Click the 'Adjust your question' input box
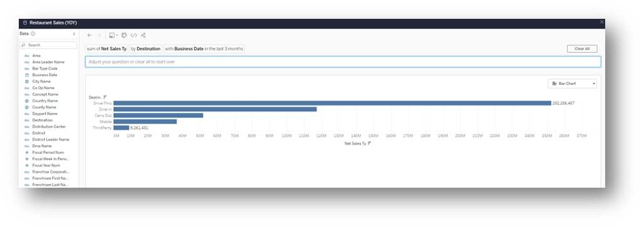The width and height of the screenshot is (644, 226). [343, 62]
